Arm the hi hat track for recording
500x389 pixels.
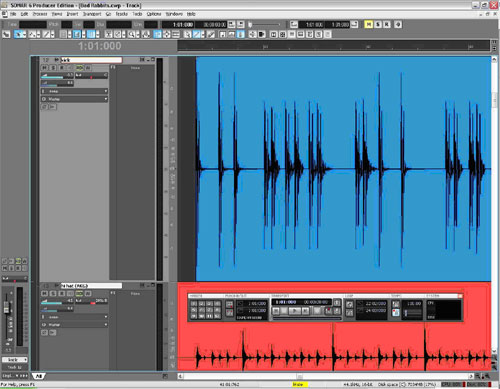click(x=62, y=293)
